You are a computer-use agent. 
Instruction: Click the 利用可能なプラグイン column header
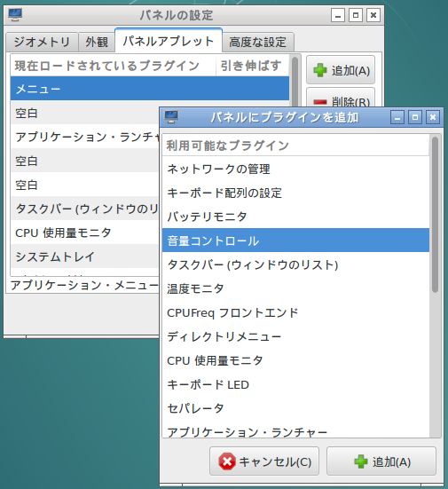tap(295, 146)
